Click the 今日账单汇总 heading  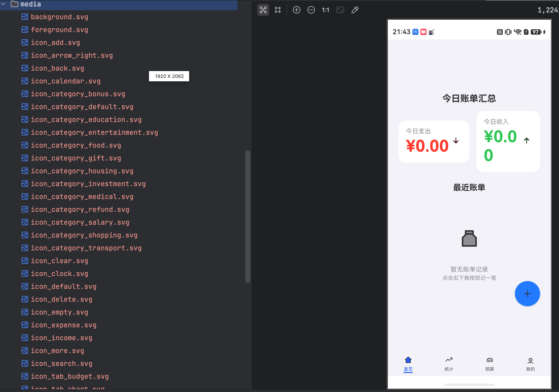point(469,98)
